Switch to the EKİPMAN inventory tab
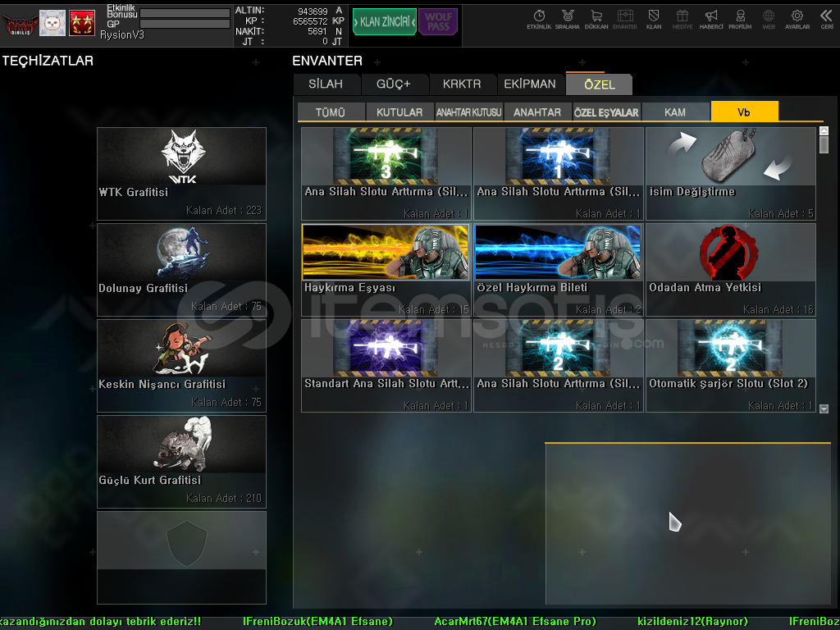This screenshot has width=840, height=630. tap(529, 84)
